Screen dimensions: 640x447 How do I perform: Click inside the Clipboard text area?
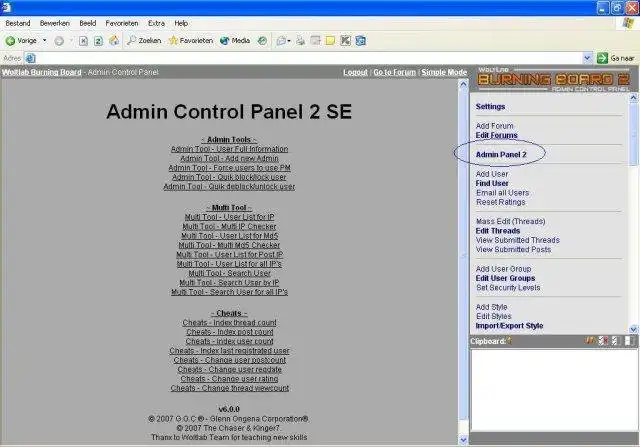(554, 390)
